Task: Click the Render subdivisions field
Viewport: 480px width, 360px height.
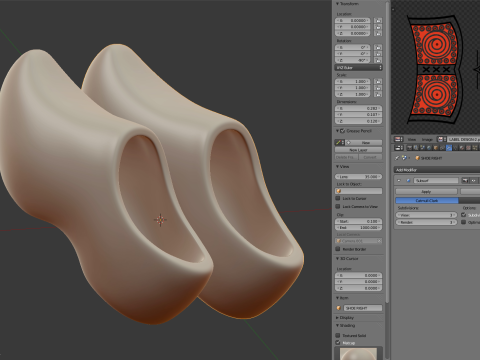Action: (x=426, y=222)
